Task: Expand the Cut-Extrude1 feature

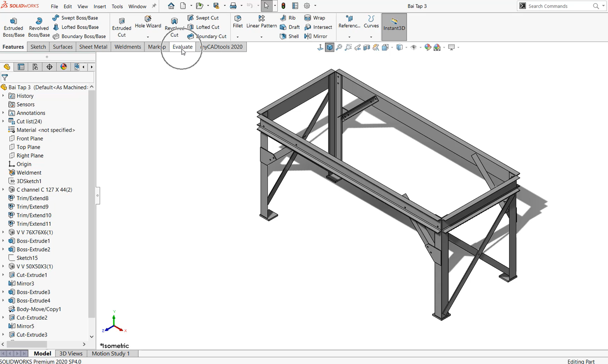Action: point(3,275)
